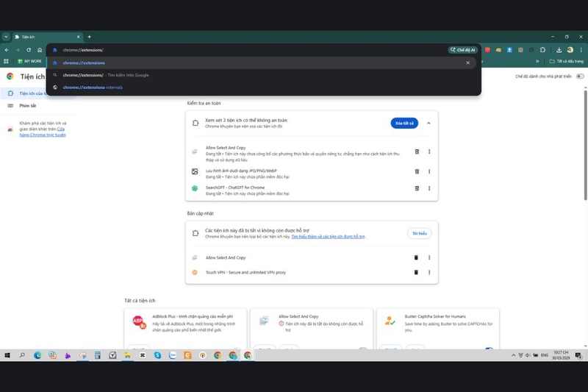Open the Adblock Plus extension card icon

(x=139, y=322)
